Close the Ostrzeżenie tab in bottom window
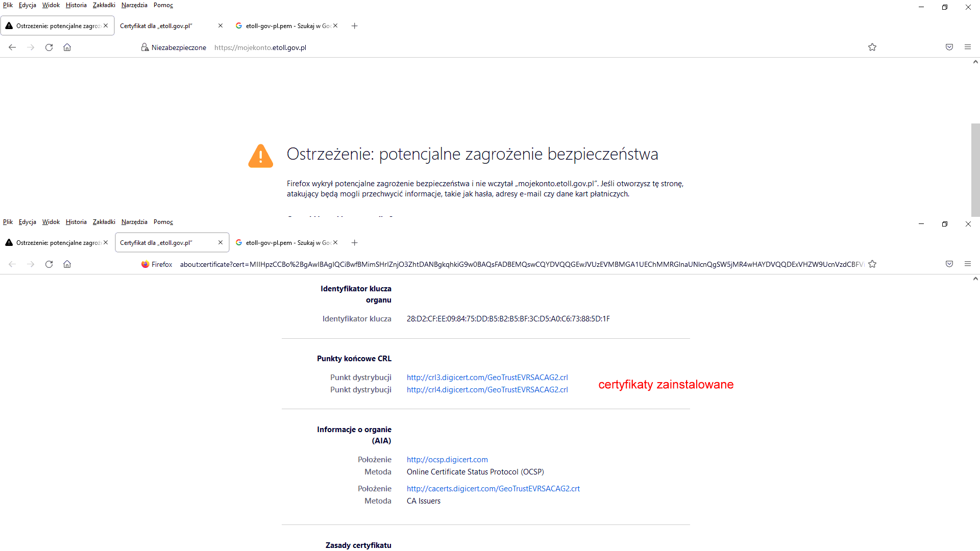Image resolution: width=980 pixels, height=551 pixels. coord(106,242)
